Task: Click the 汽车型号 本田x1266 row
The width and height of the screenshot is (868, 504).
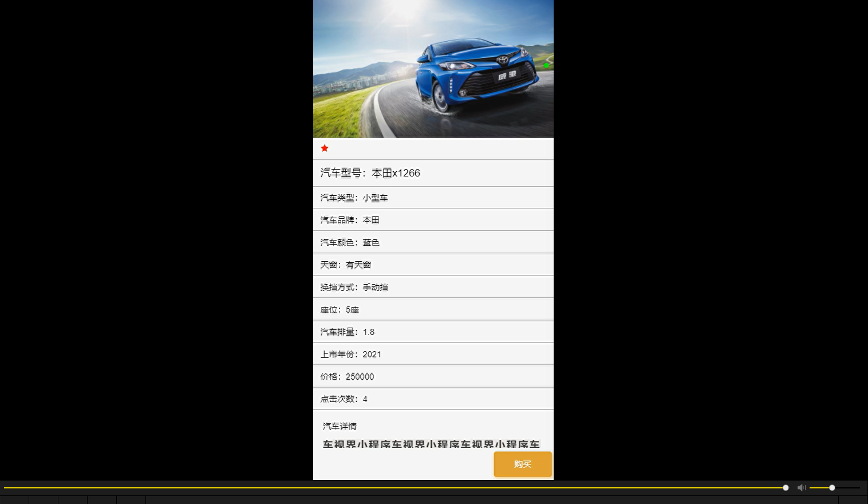Action: click(x=433, y=172)
